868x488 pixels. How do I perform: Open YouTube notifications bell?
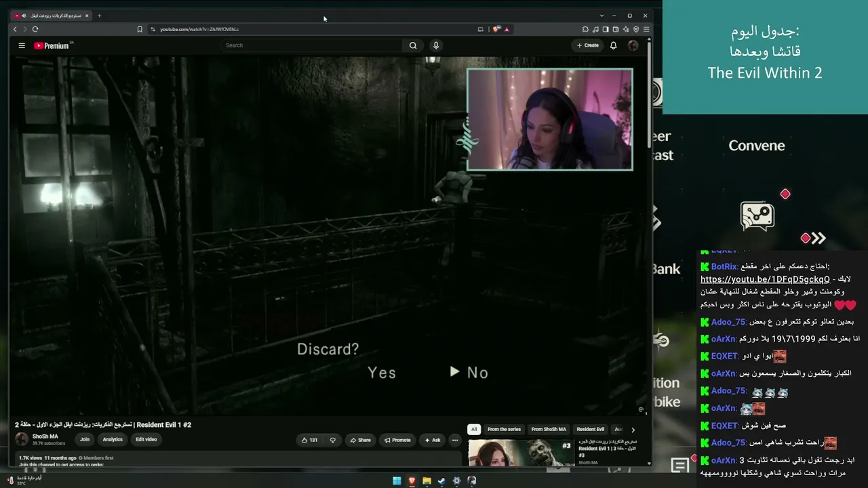click(x=613, y=45)
